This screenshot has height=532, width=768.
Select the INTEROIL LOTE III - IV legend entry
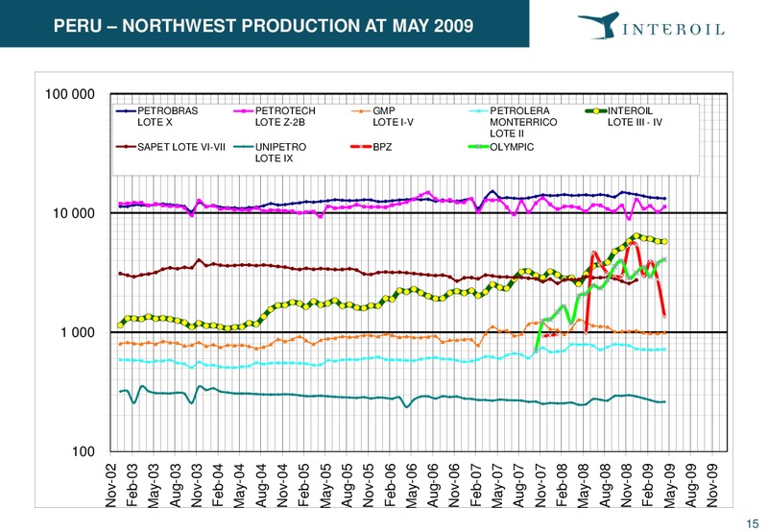pyautogui.click(x=624, y=116)
